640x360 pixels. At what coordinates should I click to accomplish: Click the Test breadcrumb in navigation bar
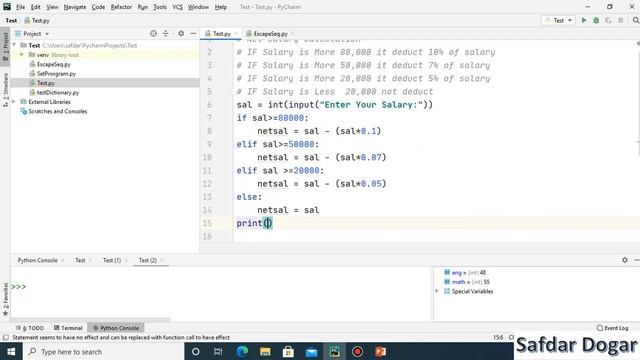pos(11,20)
